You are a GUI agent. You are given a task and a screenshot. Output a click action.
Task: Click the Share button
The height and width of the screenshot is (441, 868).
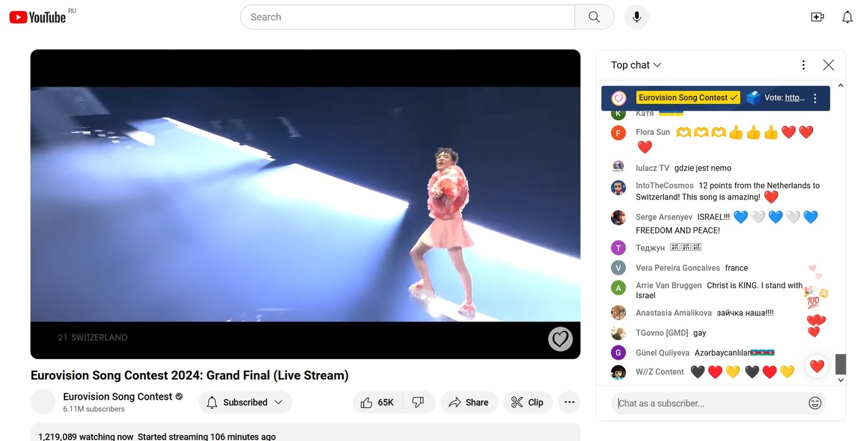(x=469, y=402)
